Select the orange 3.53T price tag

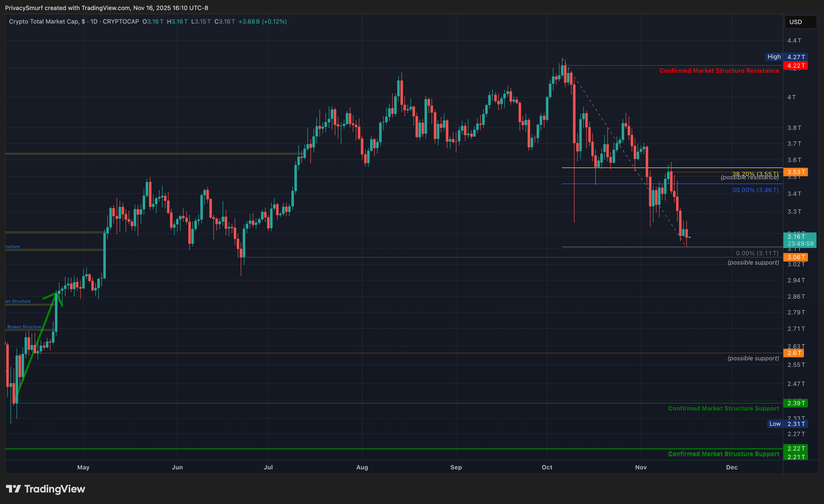796,172
